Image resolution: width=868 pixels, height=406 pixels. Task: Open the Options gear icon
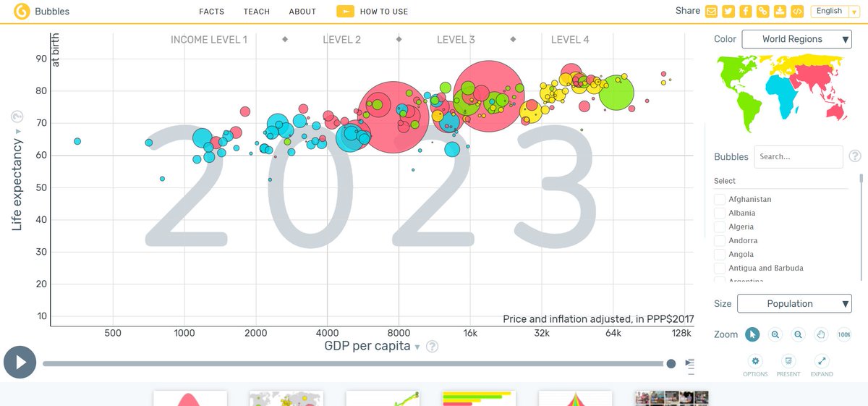pos(755,361)
